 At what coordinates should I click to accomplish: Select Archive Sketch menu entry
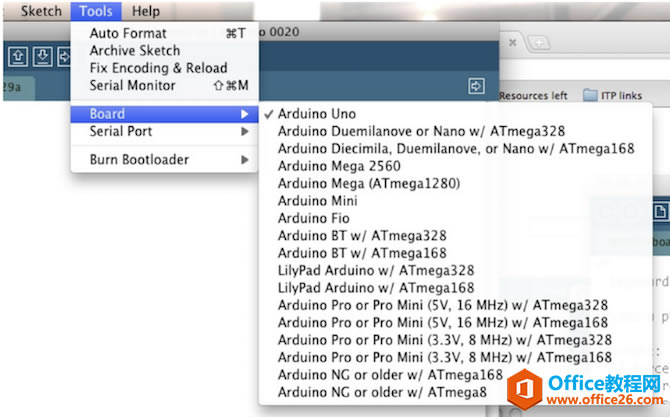tap(165, 50)
